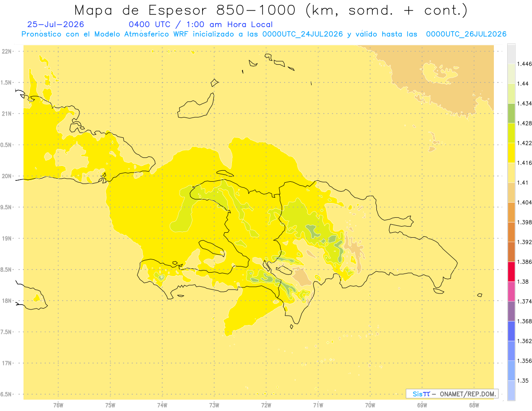Click the latitude label '19N'
Viewport: 532px width, 411px height.
[x=7, y=239]
